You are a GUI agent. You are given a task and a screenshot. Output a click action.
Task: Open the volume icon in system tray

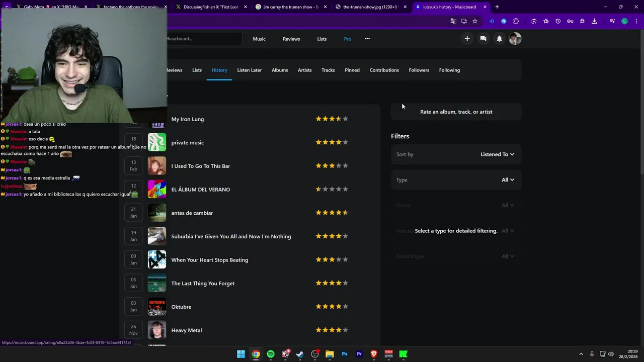(x=611, y=354)
